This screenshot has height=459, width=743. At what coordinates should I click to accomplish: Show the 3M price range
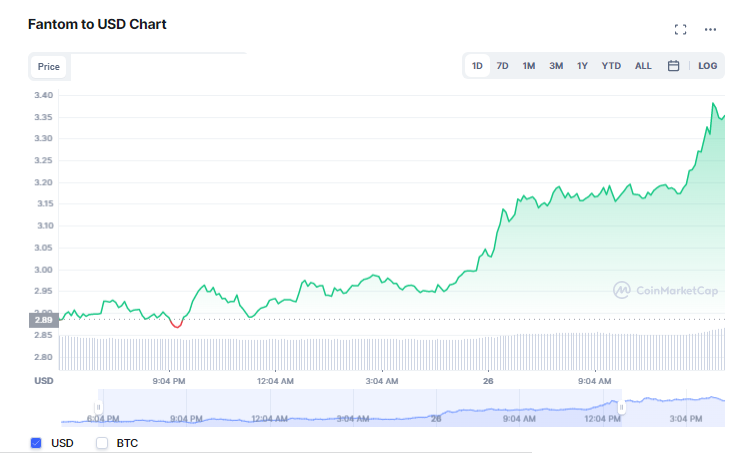click(556, 66)
